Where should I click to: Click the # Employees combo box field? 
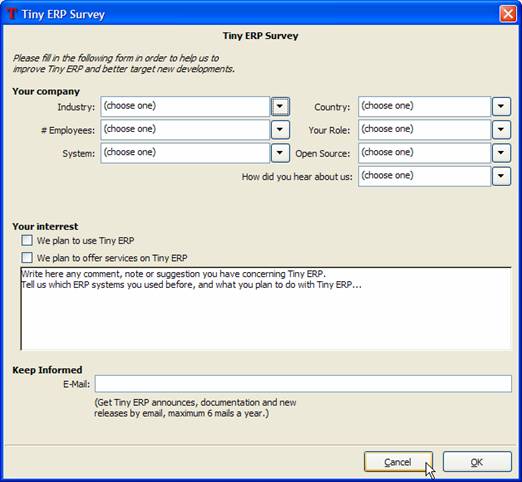pyautogui.click(x=185, y=130)
